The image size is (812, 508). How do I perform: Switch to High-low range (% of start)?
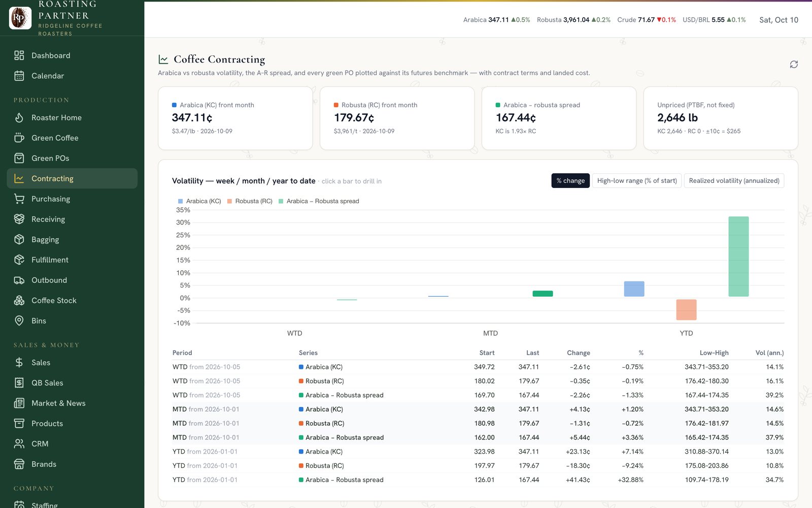click(x=637, y=181)
